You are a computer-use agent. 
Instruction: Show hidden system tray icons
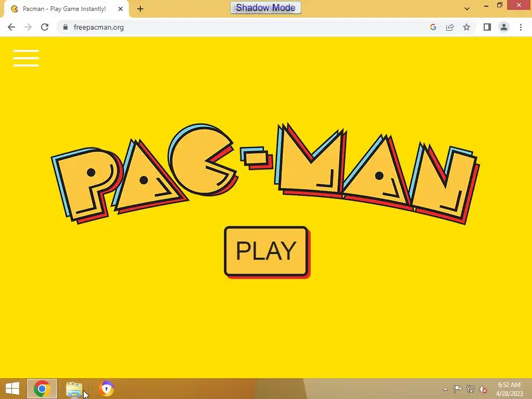445,389
